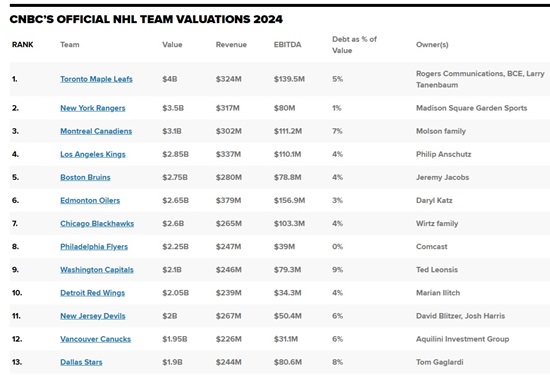Open the Toronto Maple Leafs link
The width and height of the screenshot is (550, 375).
pyautogui.click(x=96, y=79)
